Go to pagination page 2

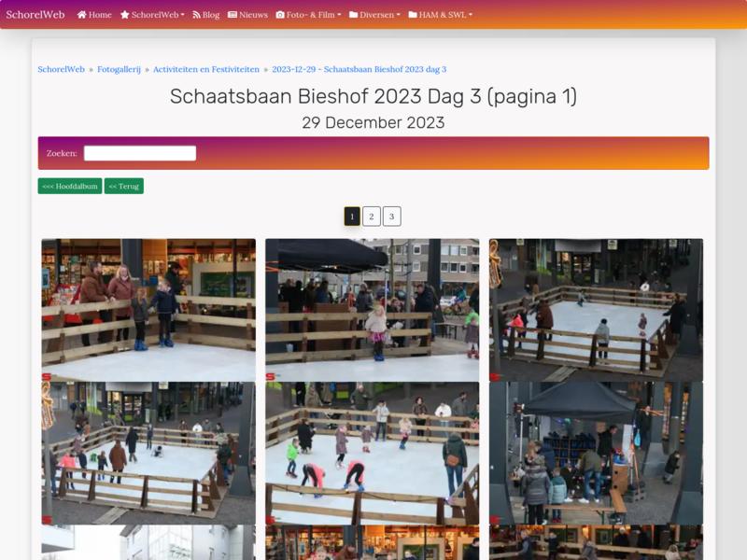click(372, 217)
